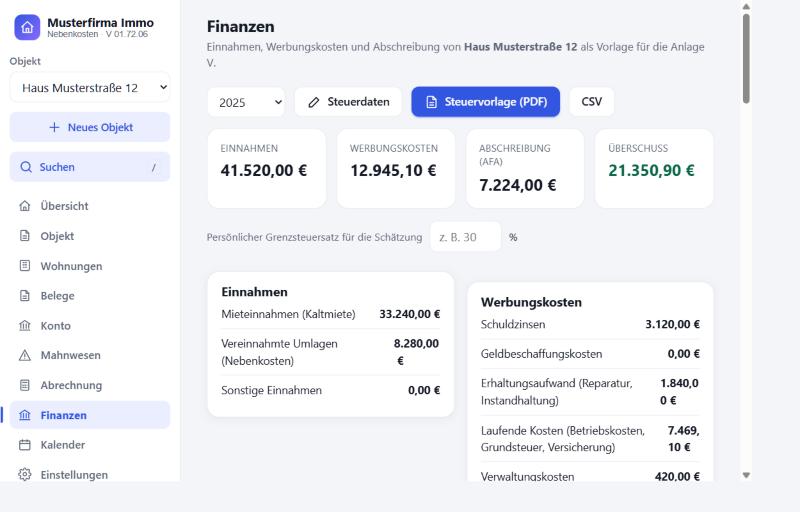The image size is (800, 512).
Task: Export data with the CSV button
Action: click(591, 102)
